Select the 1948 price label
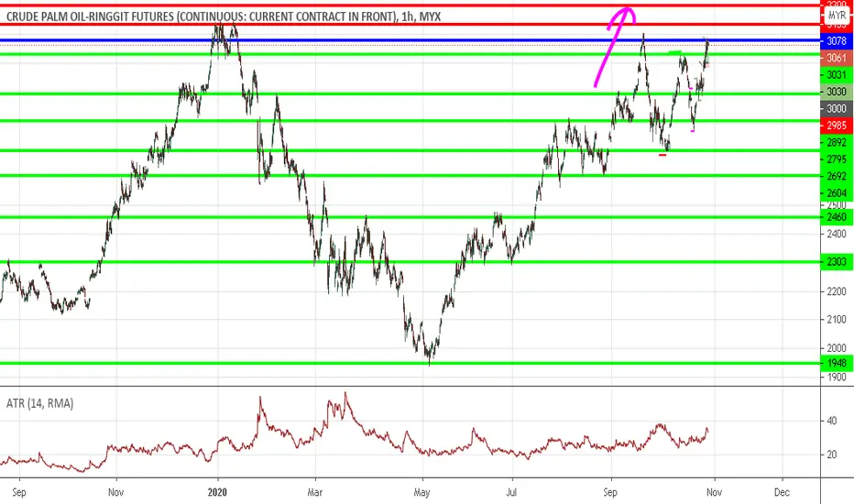854x504 pixels. (837, 363)
